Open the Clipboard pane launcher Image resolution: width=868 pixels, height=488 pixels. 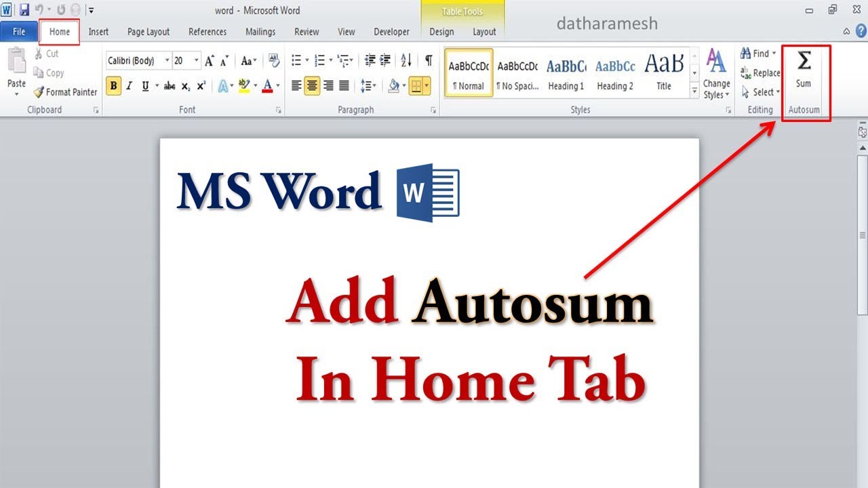click(96, 110)
